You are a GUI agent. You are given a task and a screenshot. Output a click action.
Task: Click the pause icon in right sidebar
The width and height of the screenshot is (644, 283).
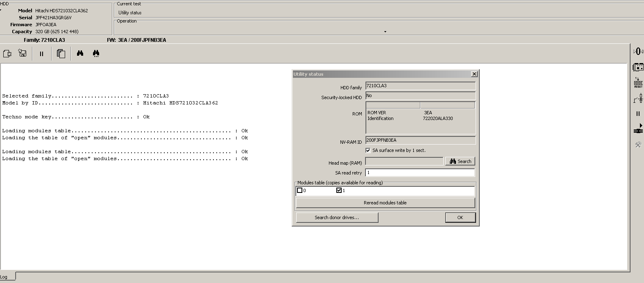(x=638, y=113)
